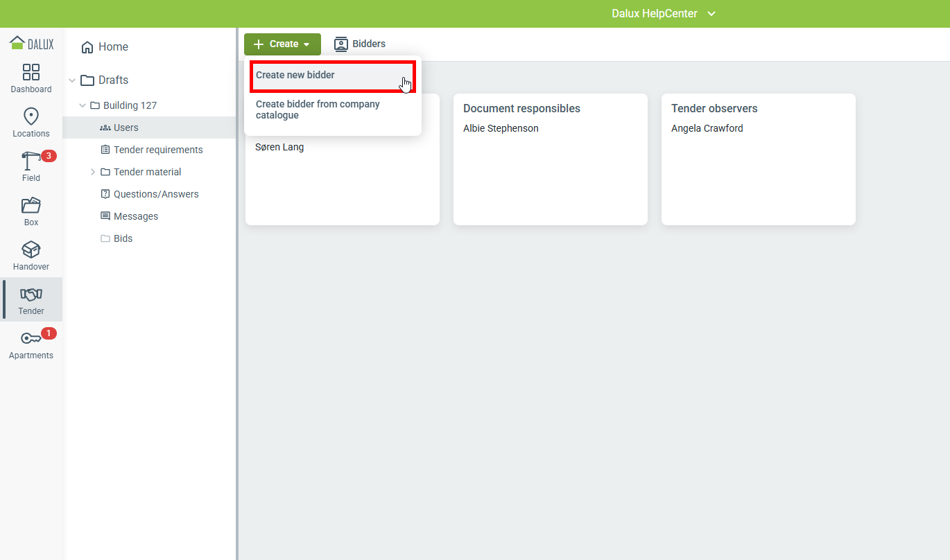The width and height of the screenshot is (950, 560).
Task: Toggle the Create dropdown button
Action: (282, 44)
